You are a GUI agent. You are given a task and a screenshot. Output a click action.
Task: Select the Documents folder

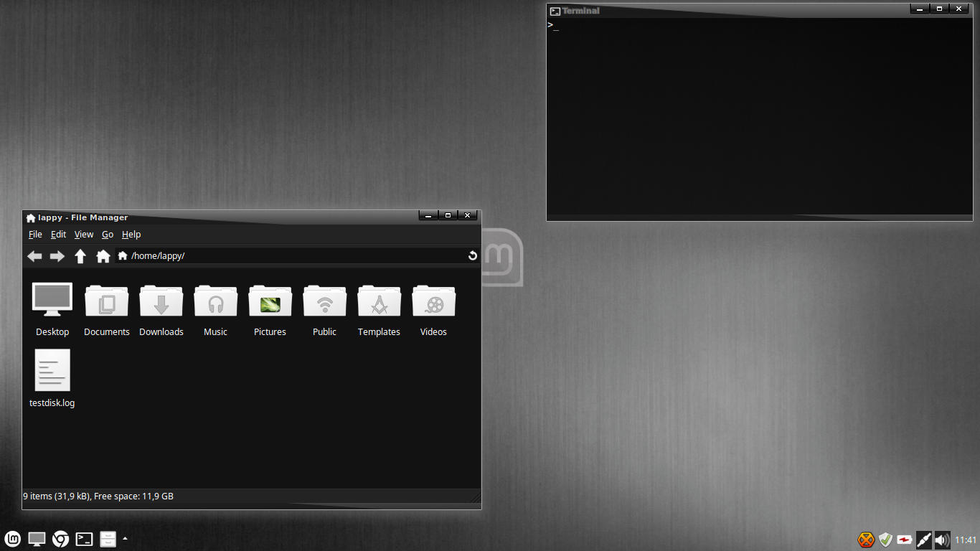107,300
